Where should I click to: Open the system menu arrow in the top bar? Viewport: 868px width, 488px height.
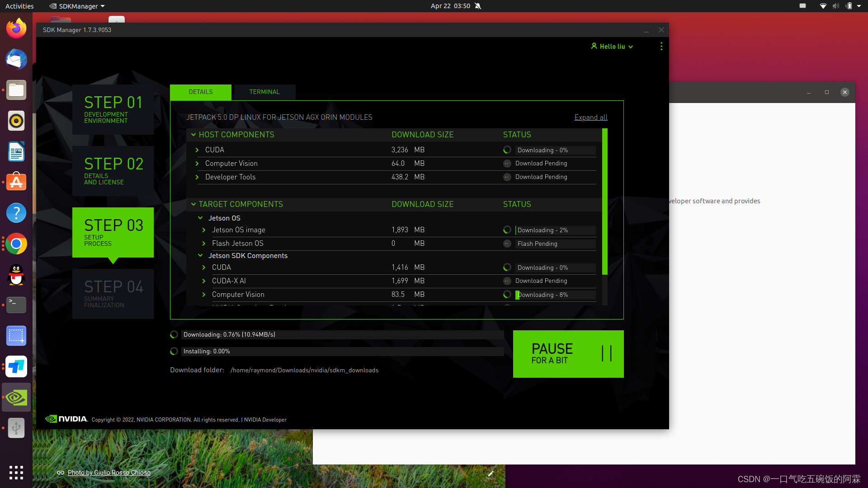point(859,6)
